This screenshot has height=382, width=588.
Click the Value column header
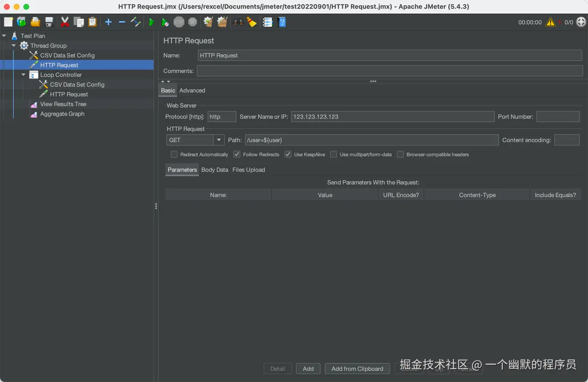pos(325,195)
